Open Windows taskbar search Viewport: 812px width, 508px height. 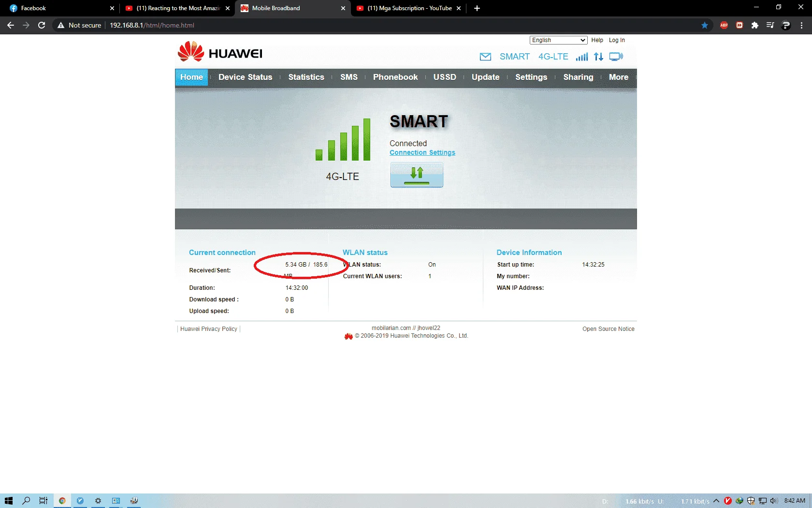(26, 501)
